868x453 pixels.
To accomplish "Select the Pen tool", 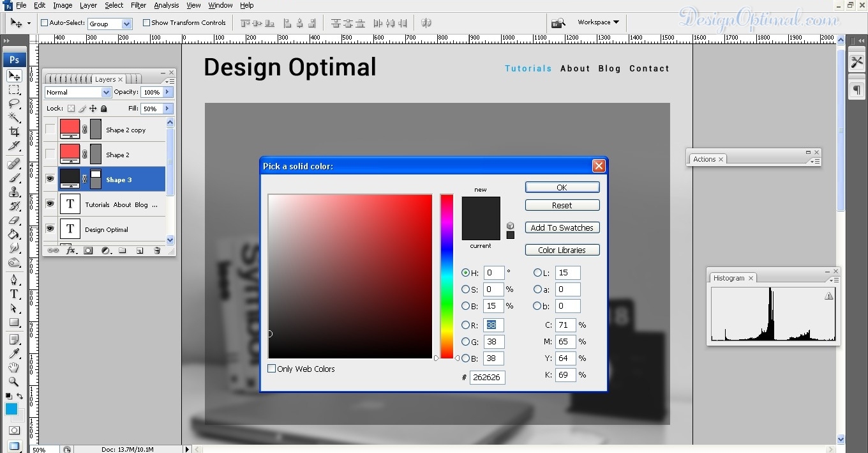I will tap(14, 280).
